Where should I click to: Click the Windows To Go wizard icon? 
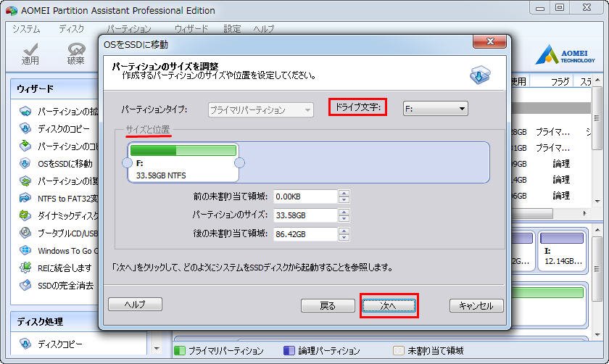[25, 250]
